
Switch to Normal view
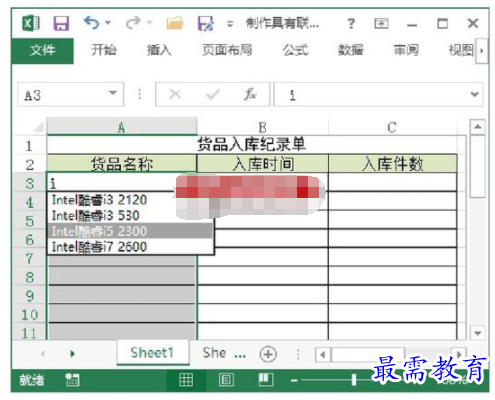186,380
